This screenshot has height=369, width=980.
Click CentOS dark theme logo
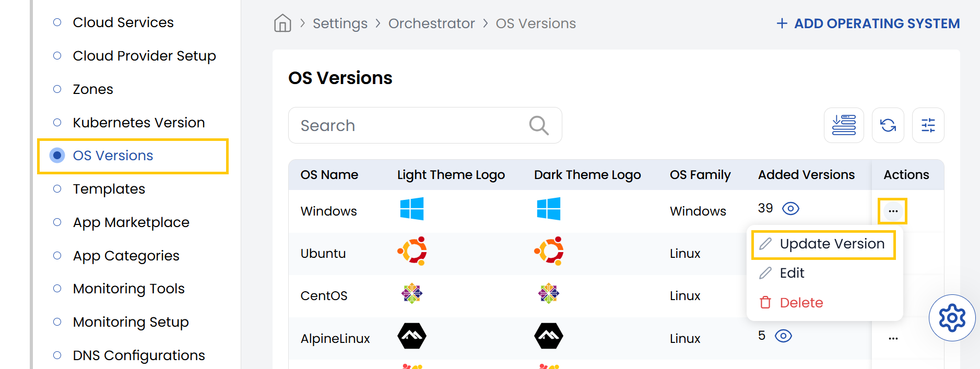tap(549, 293)
